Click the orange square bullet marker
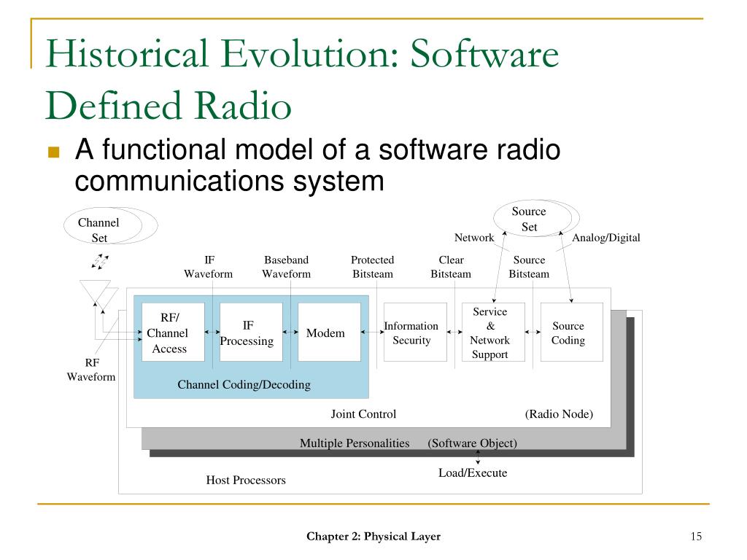 coord(54,152)
